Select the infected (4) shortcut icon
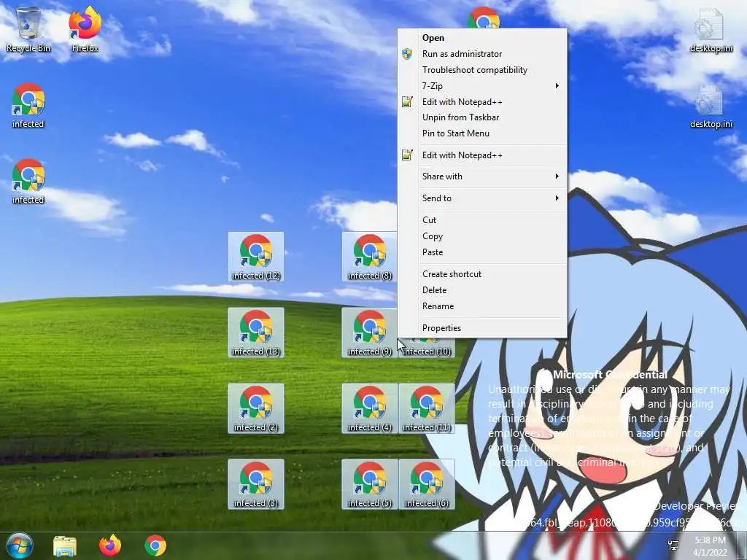 coord(369,408)
